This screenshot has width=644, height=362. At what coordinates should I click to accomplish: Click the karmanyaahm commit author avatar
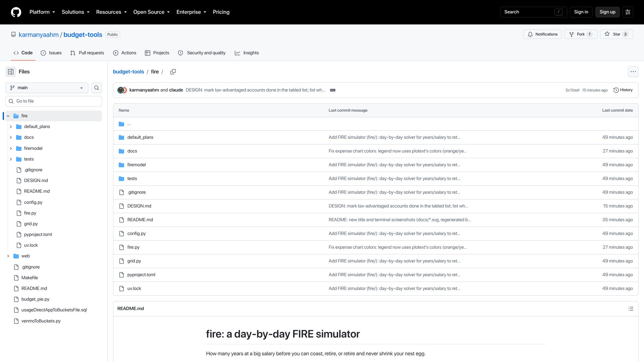pos(121,90)
